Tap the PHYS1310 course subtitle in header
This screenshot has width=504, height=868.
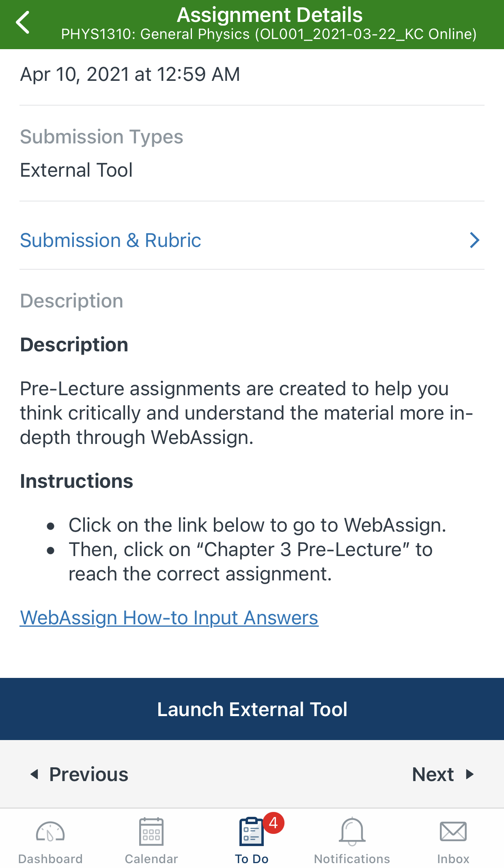pyautogui.click(x=269, y=34)
